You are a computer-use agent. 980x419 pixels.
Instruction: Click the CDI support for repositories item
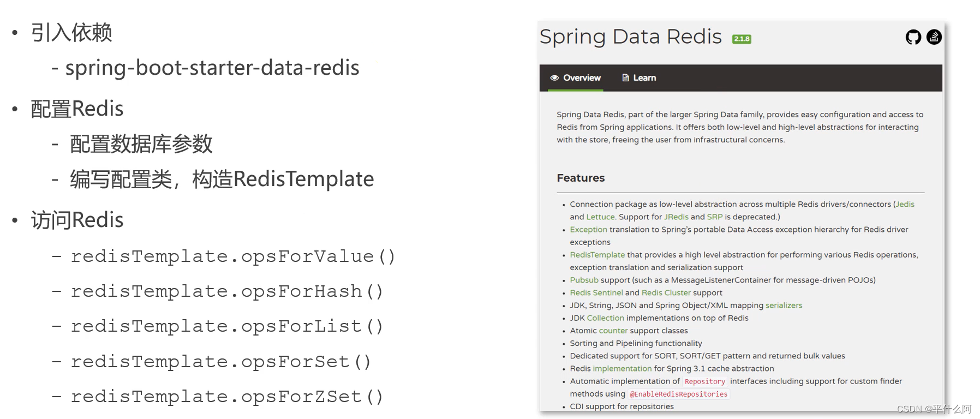(622, 406)
